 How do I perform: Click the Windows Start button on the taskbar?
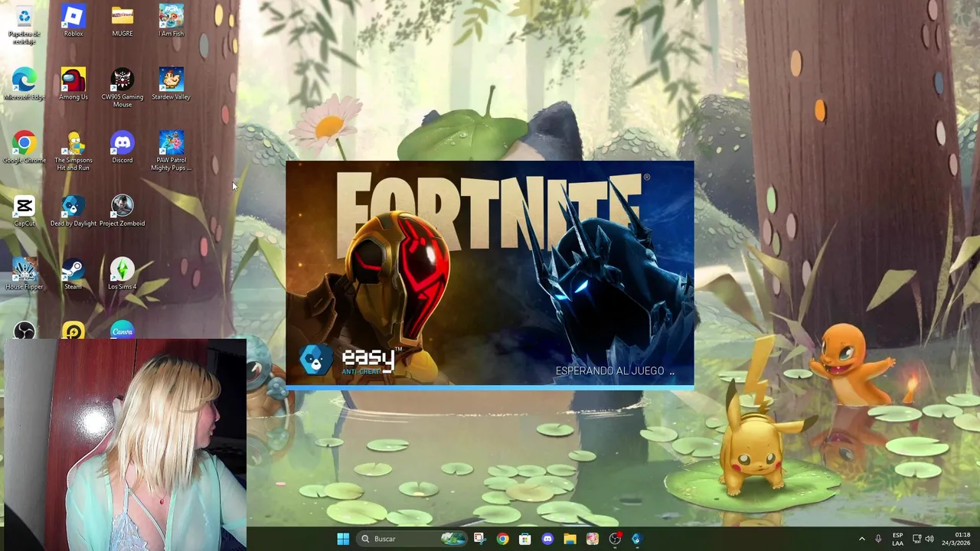coord(343,539)
